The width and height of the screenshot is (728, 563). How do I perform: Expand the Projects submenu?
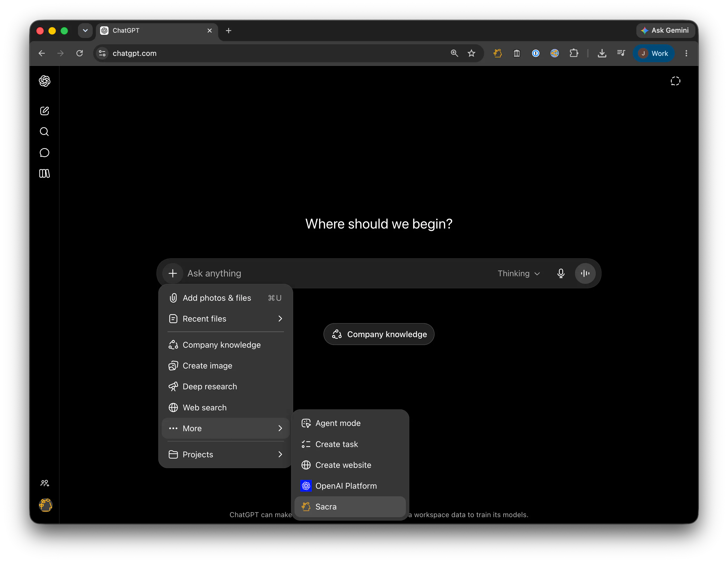[x=226, y=454]
